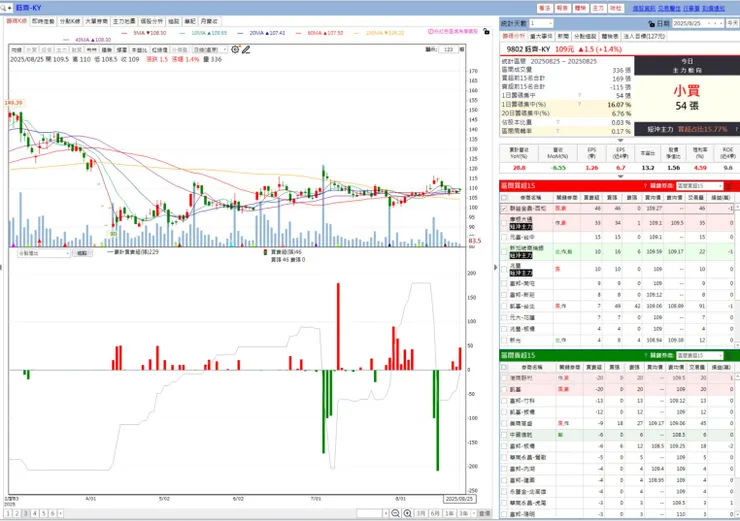Image resolution: width=740 pixels, height=521 pixels.
Task: Switch to the 分點K線 tab
Action: click(x=70, y=21)
